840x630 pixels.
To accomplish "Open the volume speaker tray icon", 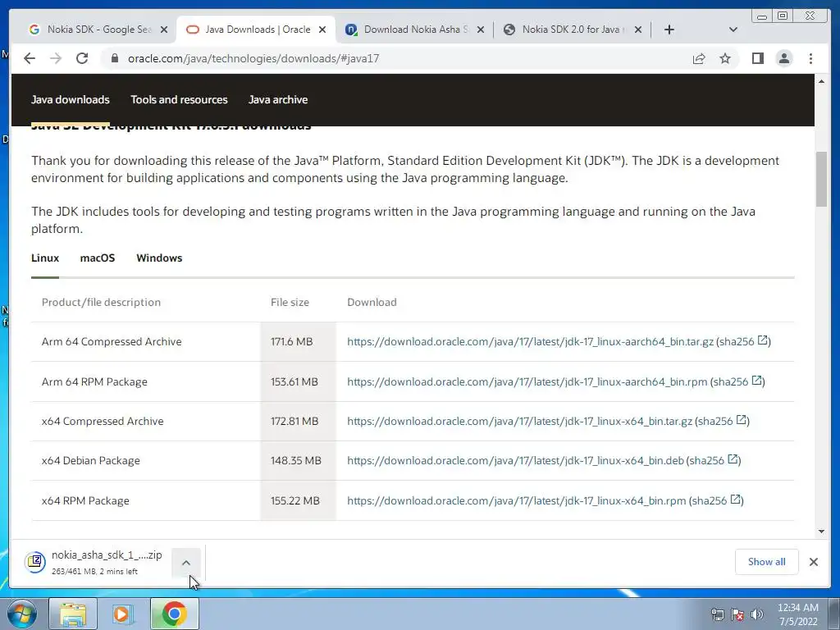I will click(756, 614).
